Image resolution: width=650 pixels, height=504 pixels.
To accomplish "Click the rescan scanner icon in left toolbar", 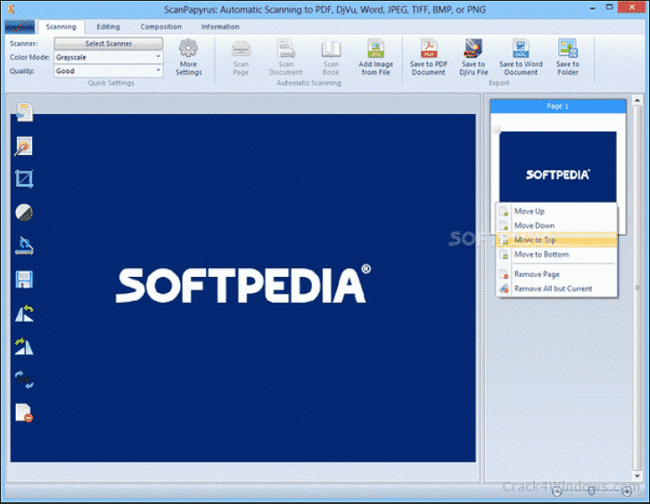I will pos(24,246).
